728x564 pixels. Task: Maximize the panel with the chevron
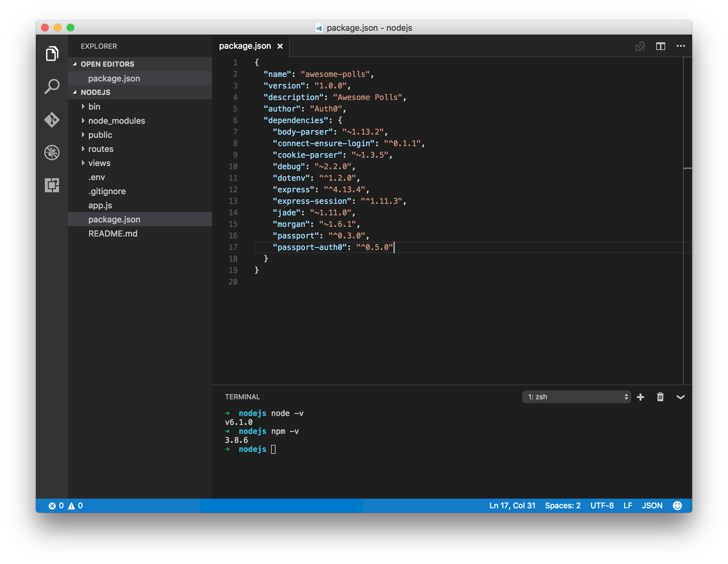[681, 397]
